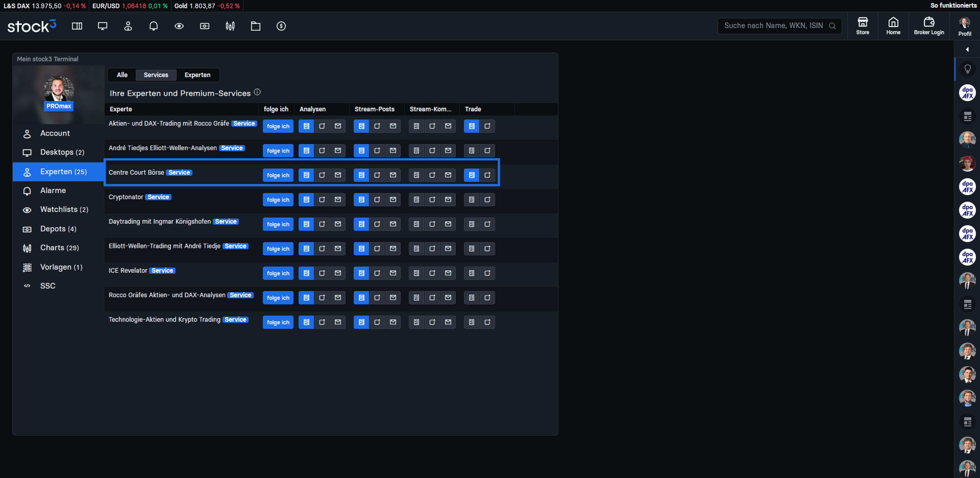This screenshot has height=478, width=980.
Task: Switch to the Alle tab
Action: click(x=122, y=75)
